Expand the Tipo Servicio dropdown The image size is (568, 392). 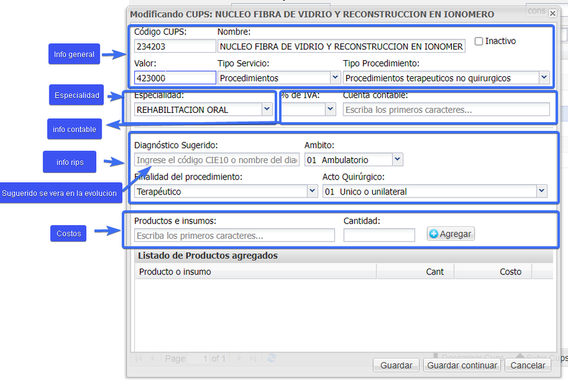pyautogui.click(x=335, y=77)
